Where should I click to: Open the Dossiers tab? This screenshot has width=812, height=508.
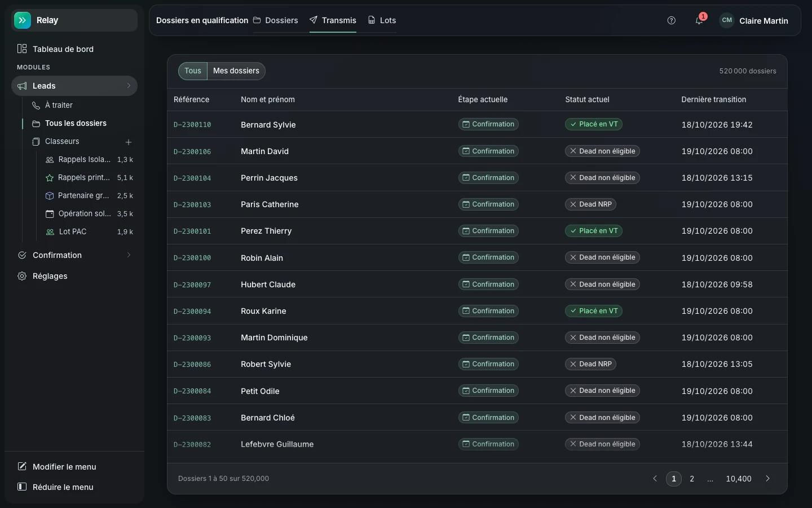(276, 20)
